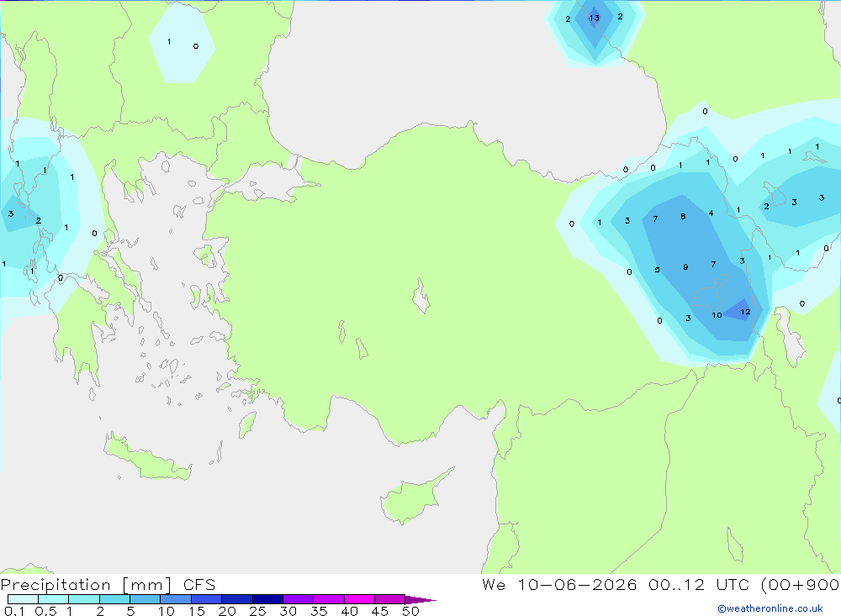The image size is (841, 616).
Task: Click legend scale label '20'
Action: pyautogui.click(x=227, y=611)
